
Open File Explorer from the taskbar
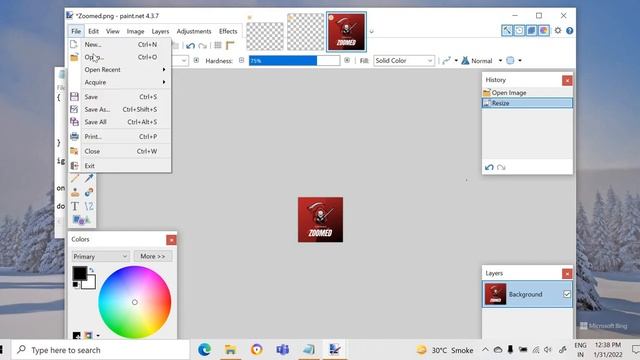230,349
